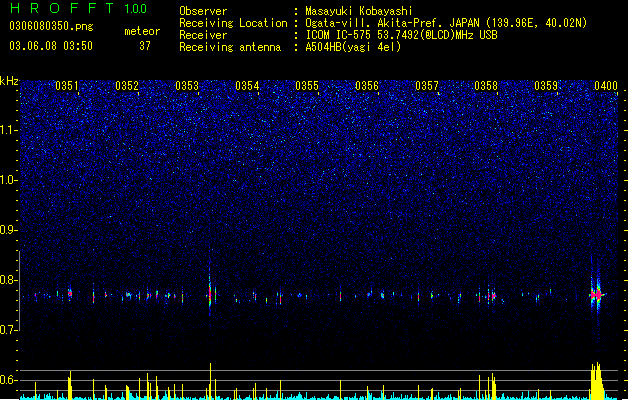
Task: Click the ICOM IC-575 53.7492 MHz receiver text
Action: tap(402, 35)
